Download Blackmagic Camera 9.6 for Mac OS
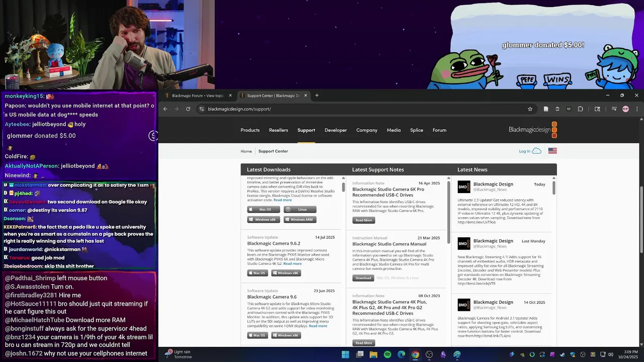Viewport: 644px width, 362px height. point(258,335)
